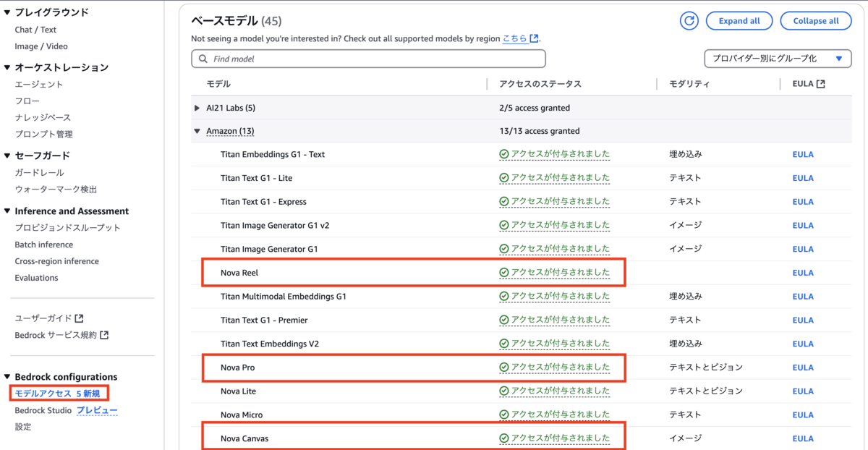This screenshot has height=450, width=868.
Task: Go to フロー in sidebar
Action: tap(27, 101)
